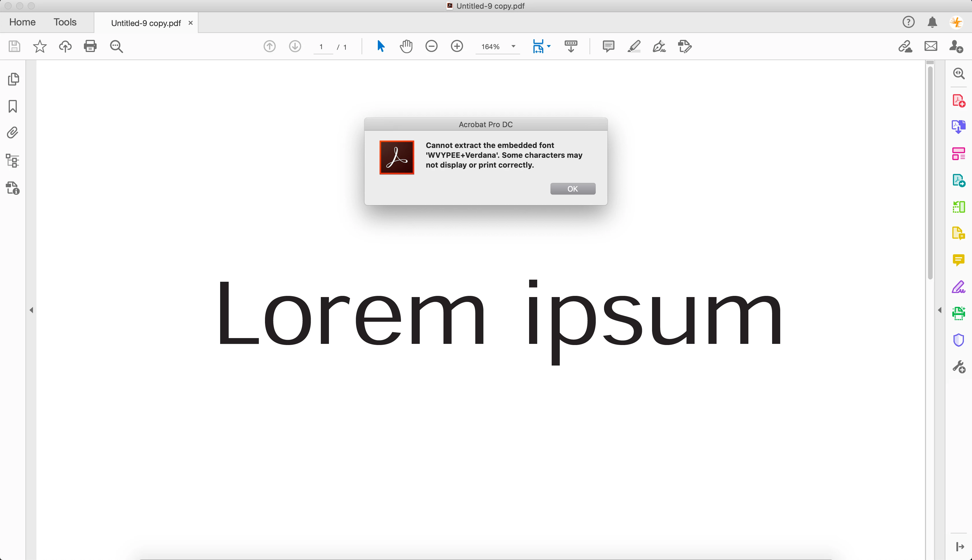Click OK in the font error dialog
The image size is (972, 560).
[x=572, y=189]
